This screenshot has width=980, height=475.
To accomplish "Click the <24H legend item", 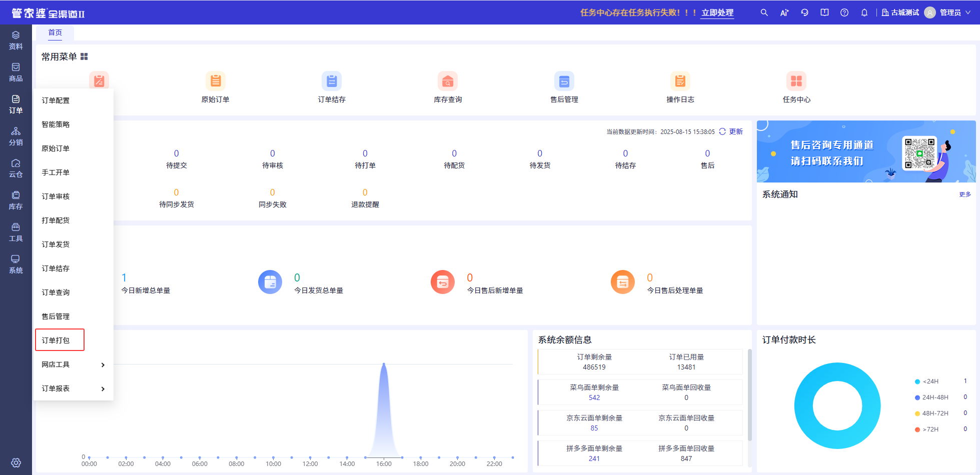I will click(926, 381).
